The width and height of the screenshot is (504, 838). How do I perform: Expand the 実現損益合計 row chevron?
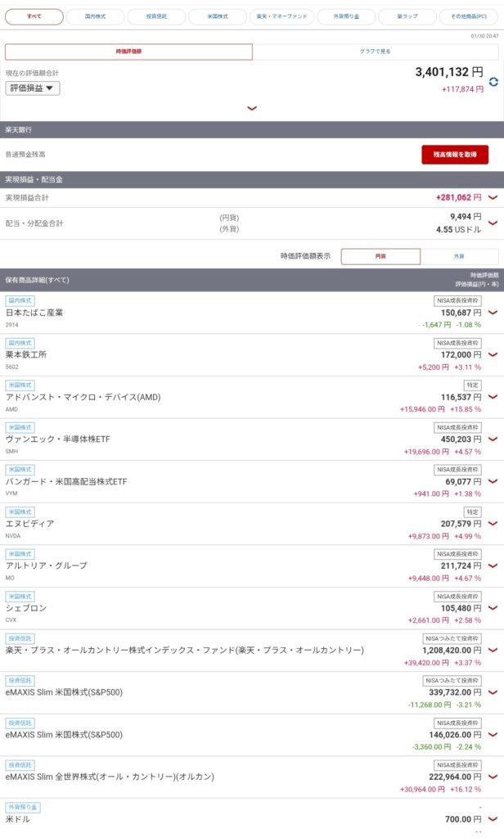(x=493, y=197)
